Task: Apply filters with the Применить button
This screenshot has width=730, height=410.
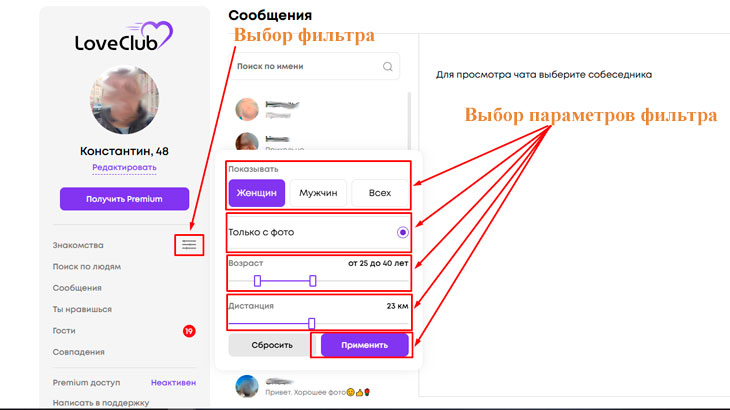Action: pos(365,345)
